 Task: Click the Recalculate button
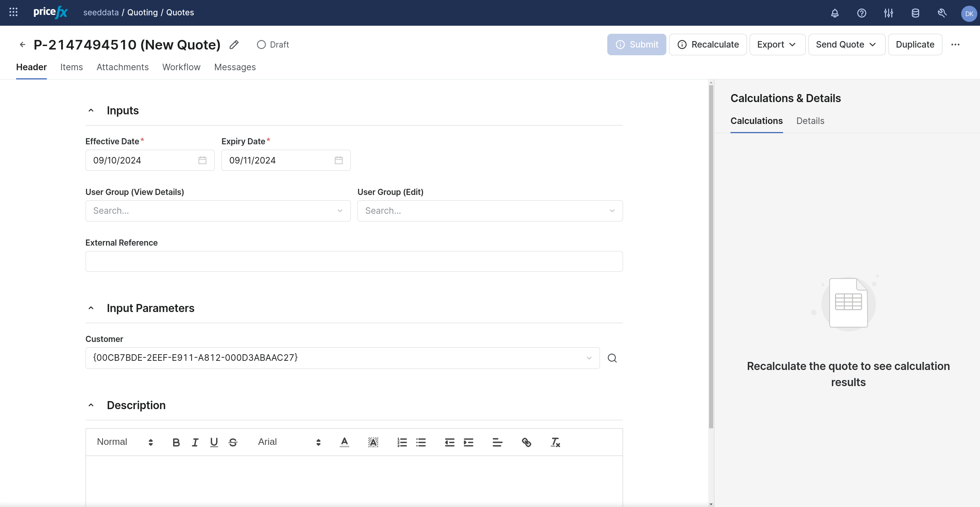(x=708, y=45)
